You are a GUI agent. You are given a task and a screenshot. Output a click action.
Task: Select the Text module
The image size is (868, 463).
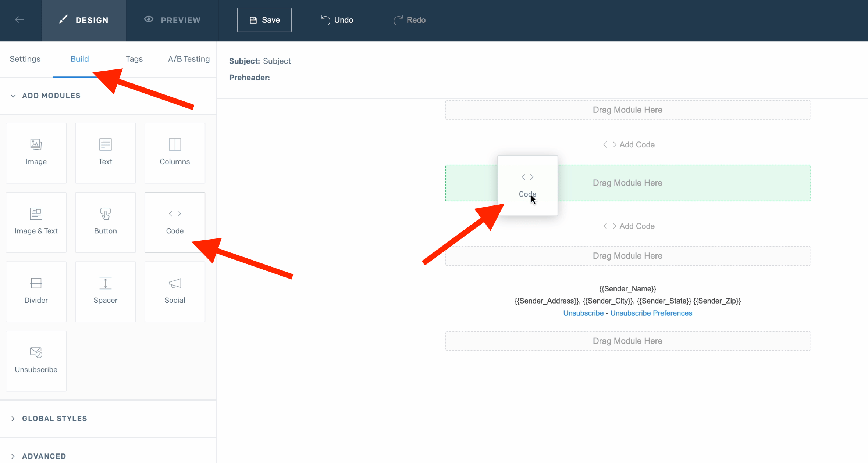(x=106, y=153)
